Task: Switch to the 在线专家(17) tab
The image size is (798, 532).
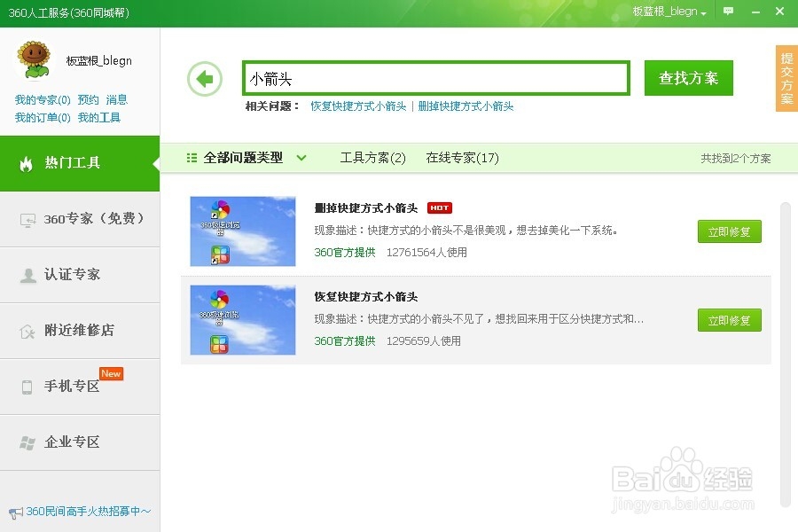Action: coord(463,158)
